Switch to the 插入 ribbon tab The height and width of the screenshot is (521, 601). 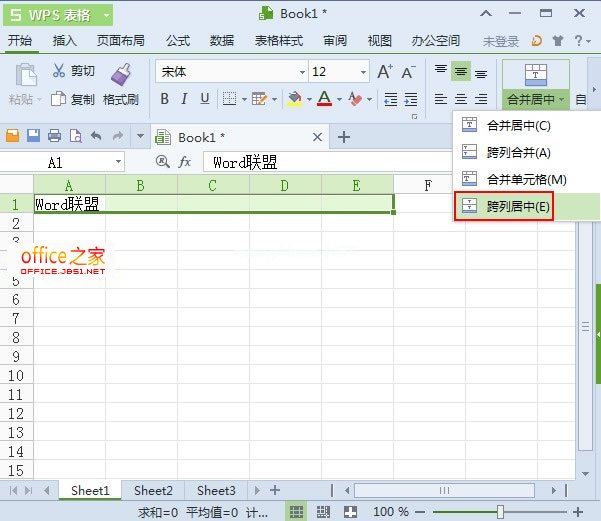pyautogui.click(x=64, y=41)
